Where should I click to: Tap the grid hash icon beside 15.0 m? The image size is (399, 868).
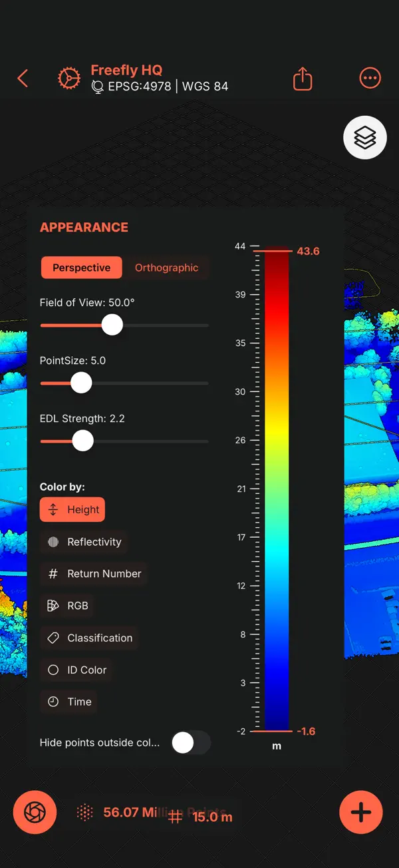pos(175,817)
